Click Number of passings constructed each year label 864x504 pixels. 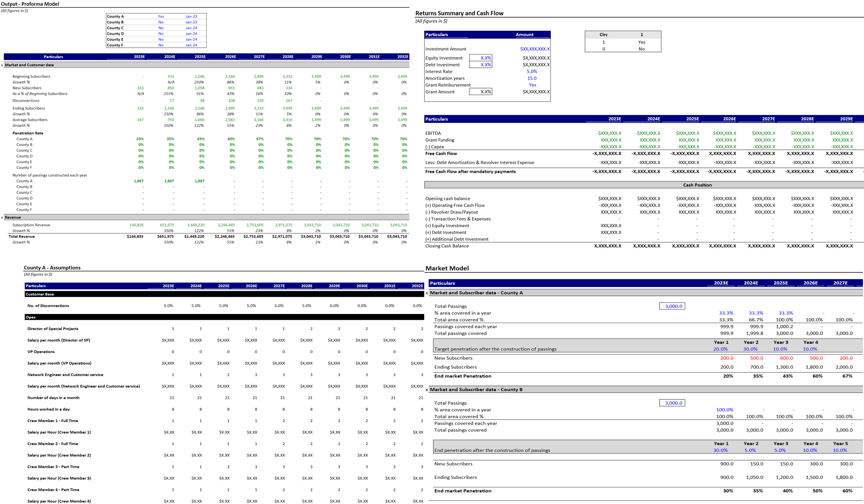(x=49, y=175)
